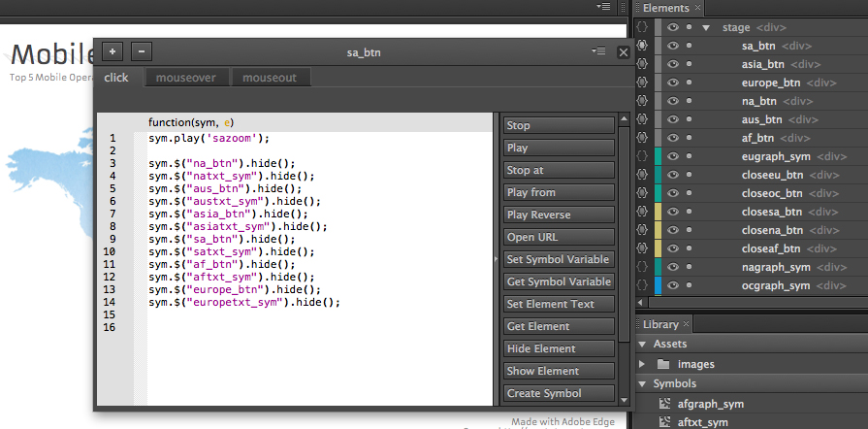Expand the images folder in Library
This screenshot has width=868, height=429.
[x=643, y=364]
